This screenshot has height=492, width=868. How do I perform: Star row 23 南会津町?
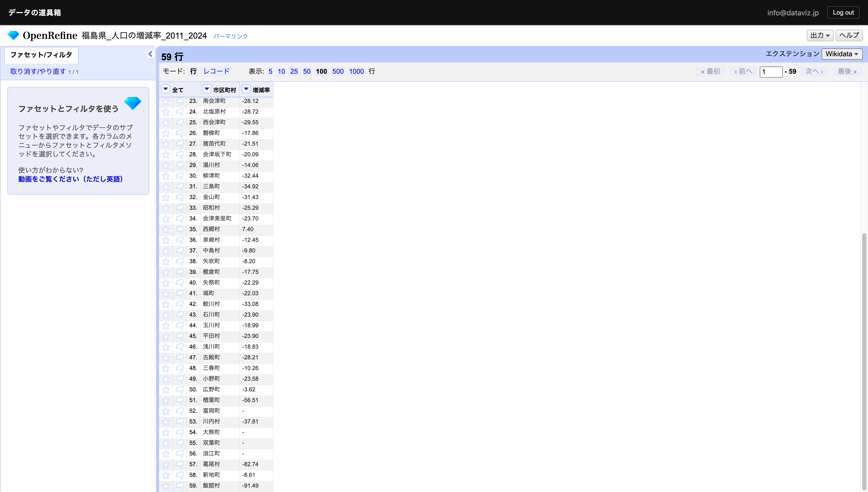[x=166, y=101]
